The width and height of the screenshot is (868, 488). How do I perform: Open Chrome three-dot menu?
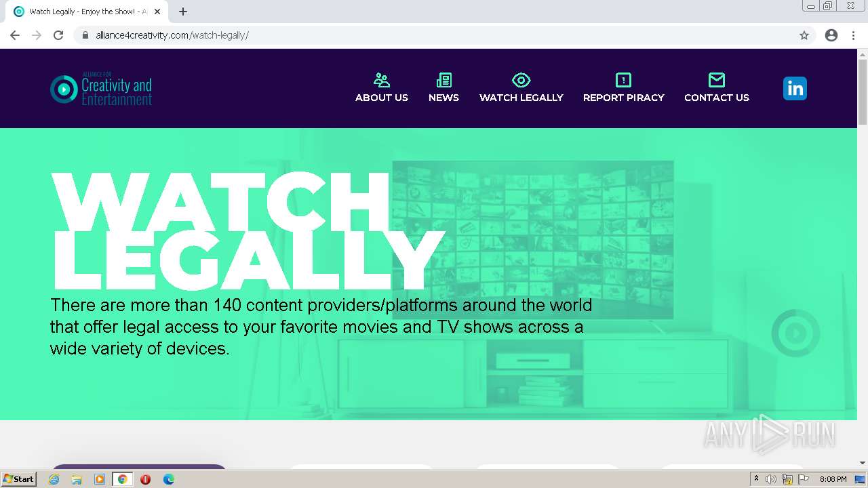point(854,35)
